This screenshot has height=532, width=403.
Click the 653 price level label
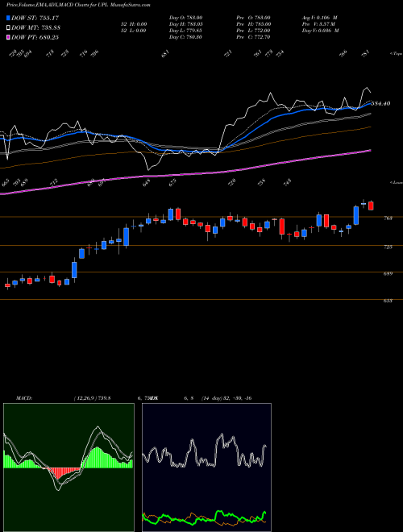point(389,301)
